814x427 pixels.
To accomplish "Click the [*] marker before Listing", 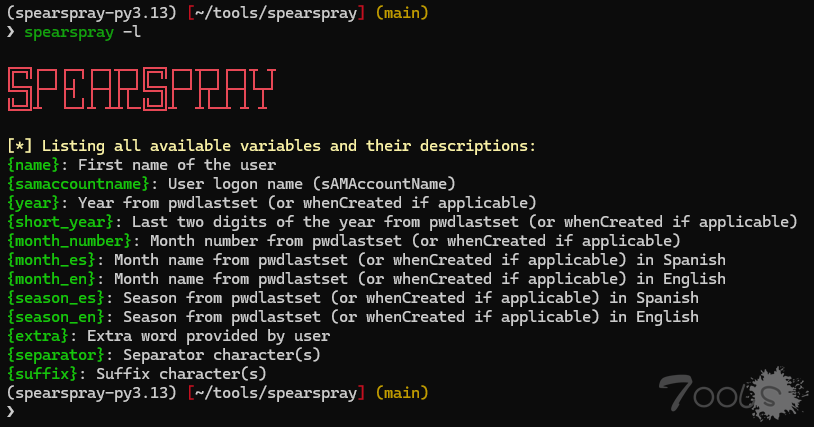I will click(x=20, y=146).
